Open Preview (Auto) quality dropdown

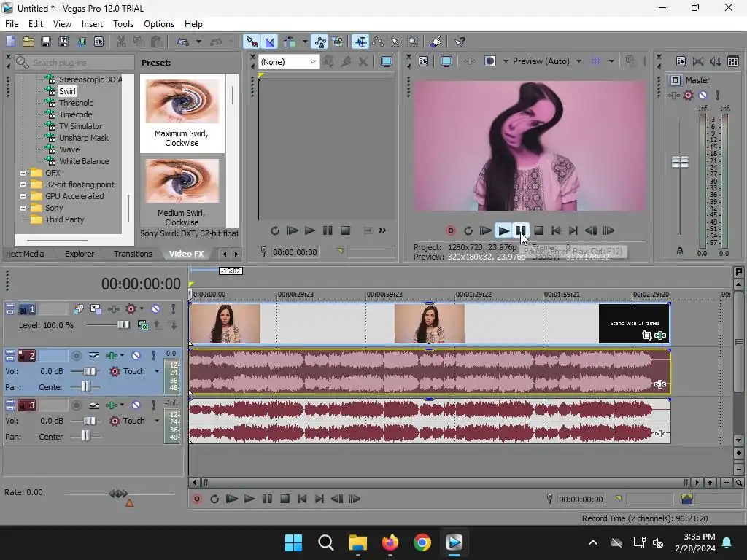(578, 61)
